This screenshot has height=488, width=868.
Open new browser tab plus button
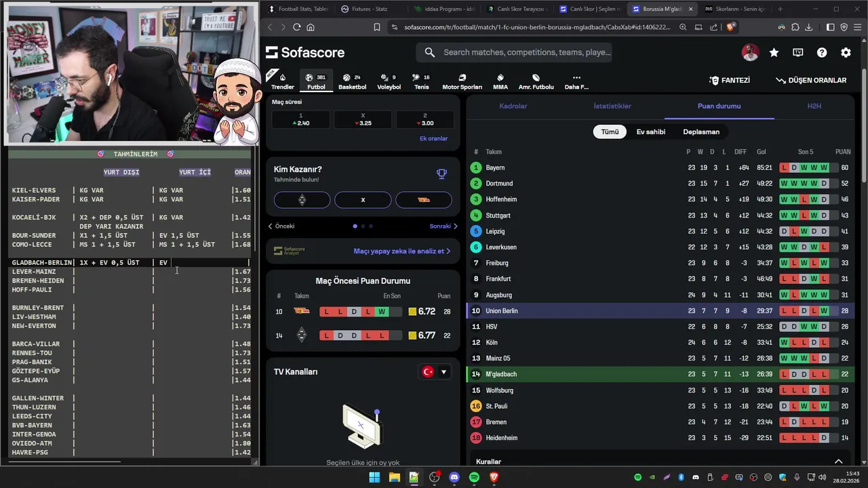pyautogui.click(x=780, y=9)
